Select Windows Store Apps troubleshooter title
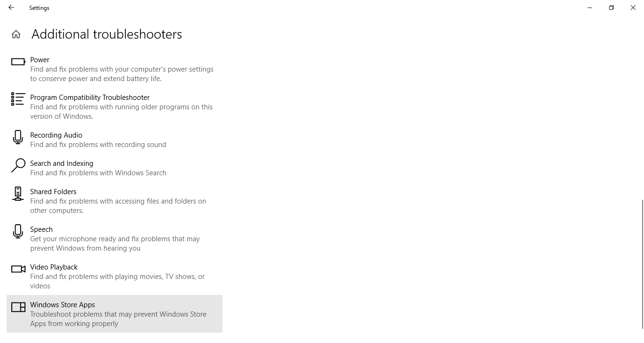This screenshot has width=644, height=343. pos(62,305)
